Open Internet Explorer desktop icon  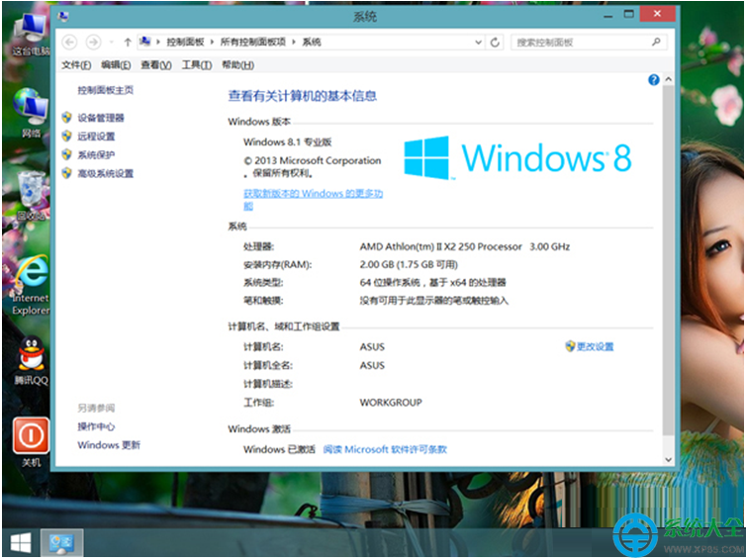(31, 286)
